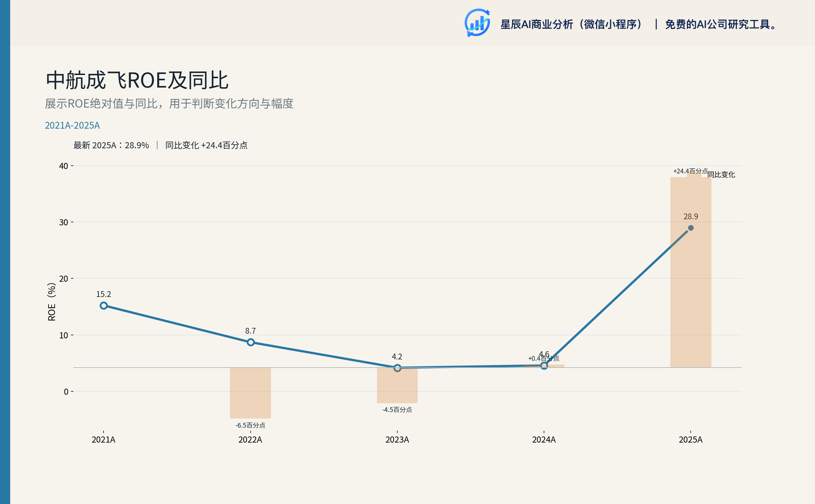The width and height of the screenshot is (815, 504).
Task: Click the 2023A data point marker
Action: pyautogui.click(x=397, y=368)
